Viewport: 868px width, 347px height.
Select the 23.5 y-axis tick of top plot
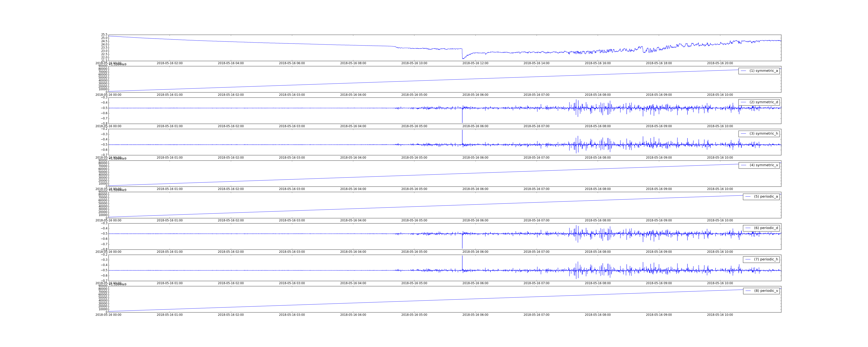point(105,48)
